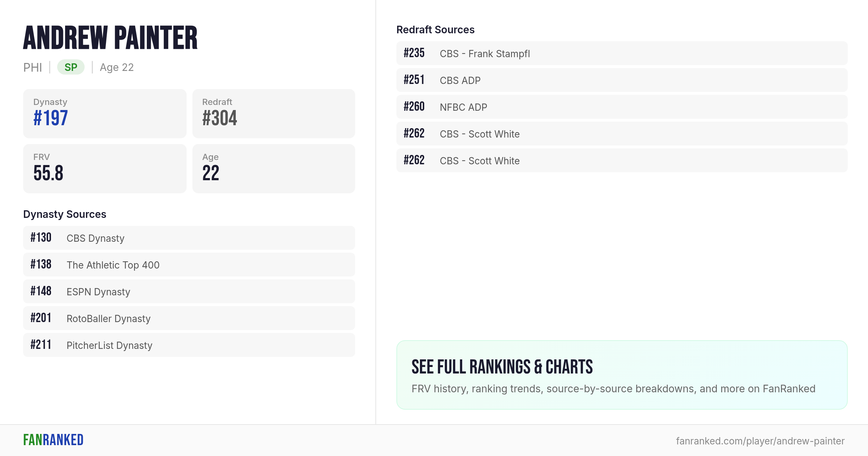Viewport: 868px width, 456px height.
Task: Open the Redraft #304 rank card
Action: (274, 114)
